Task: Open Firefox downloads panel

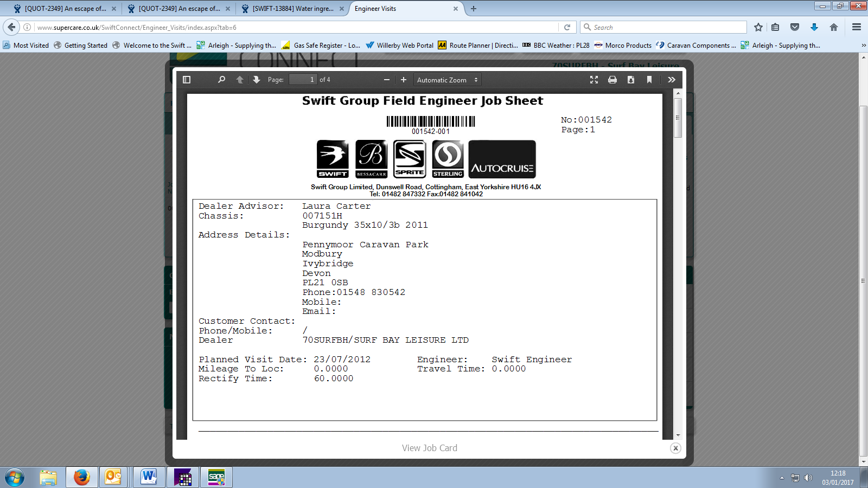Action: coord(814,27)
